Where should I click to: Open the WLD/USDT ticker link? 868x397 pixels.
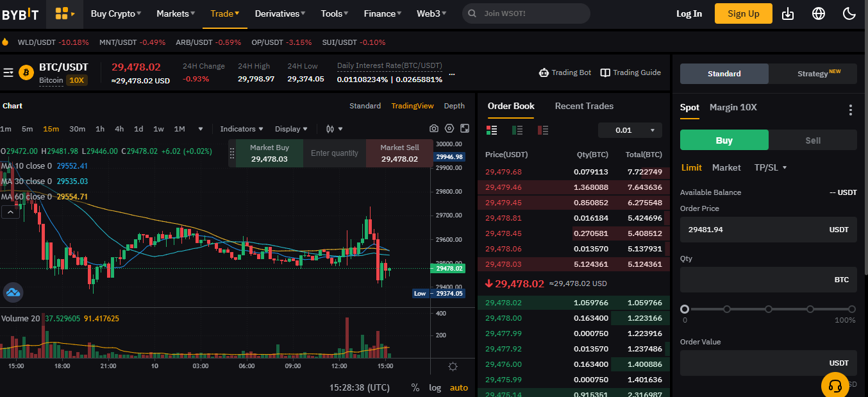point(53,42)
